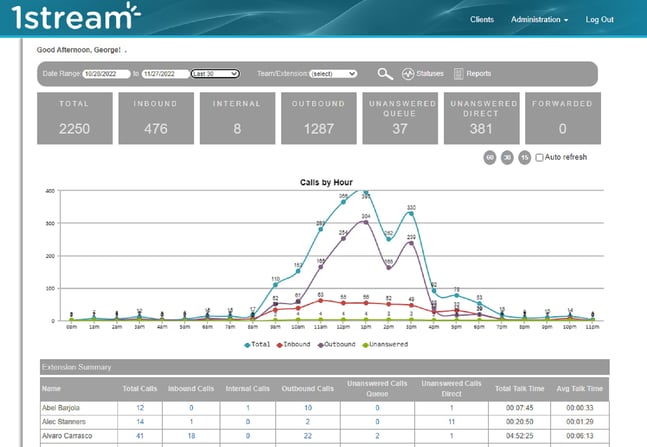Open Statuses via the pulse icon
The width and height of the screenshot is (647, 447).
tap(408, 74)
